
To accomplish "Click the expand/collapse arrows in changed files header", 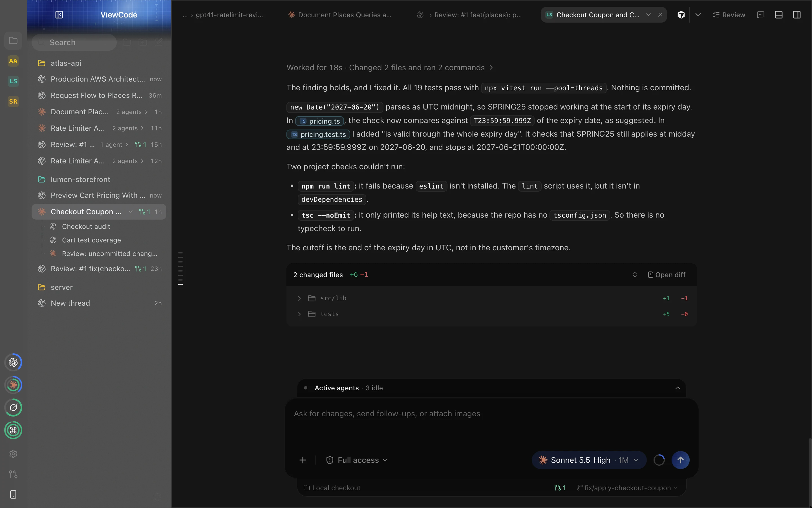I will pos(635,275).
